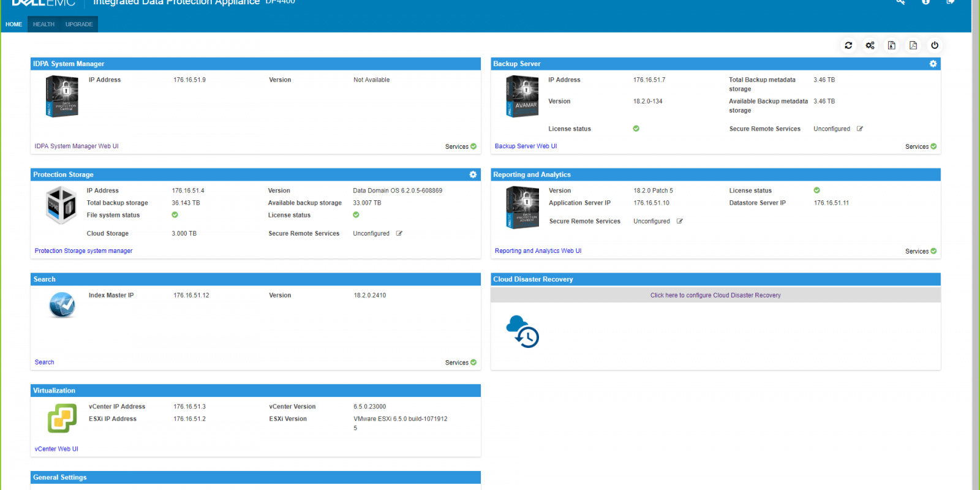Click the Data Protection Advisor box image
The height and width of the screenshot is (490, 980).
pyautogui.click(x=522, y=208)
